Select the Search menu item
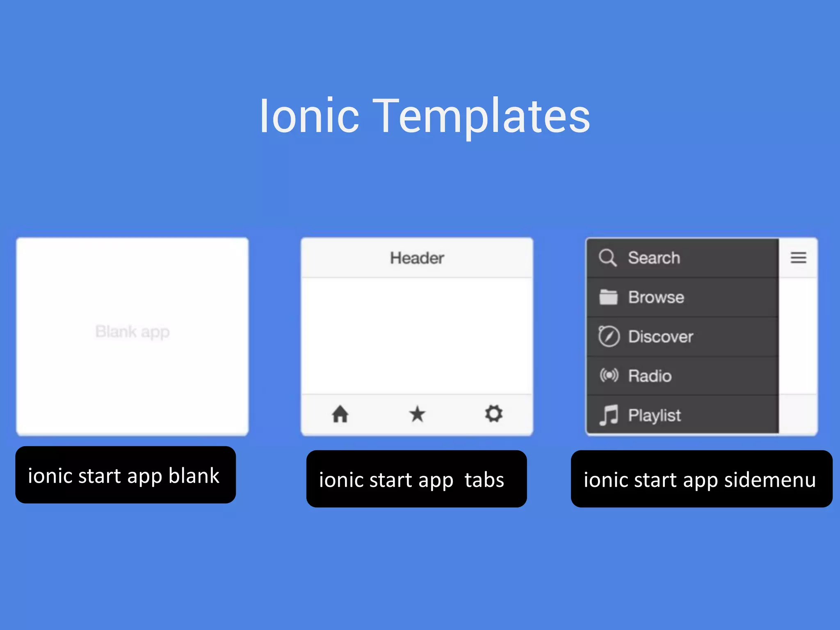 pos(654,258)
